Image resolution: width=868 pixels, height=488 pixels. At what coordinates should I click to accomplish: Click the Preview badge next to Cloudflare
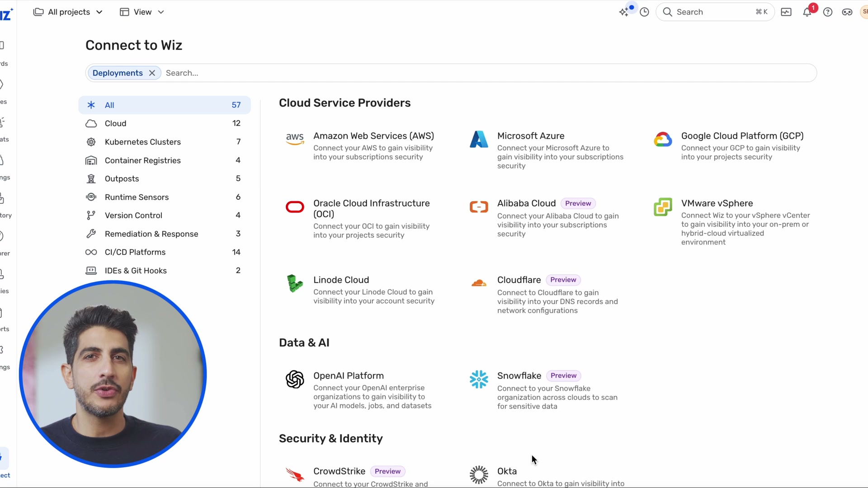(563, 280)
